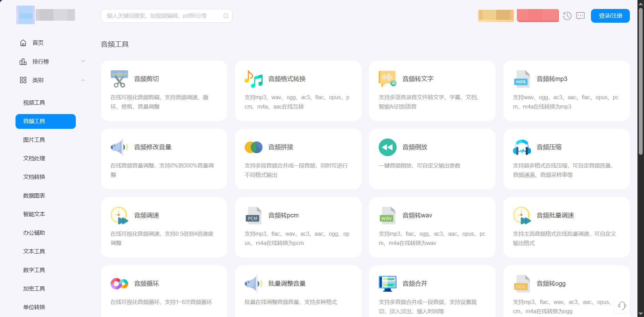
Task: Open the 音频拼接 tool title
Action: 281,147
